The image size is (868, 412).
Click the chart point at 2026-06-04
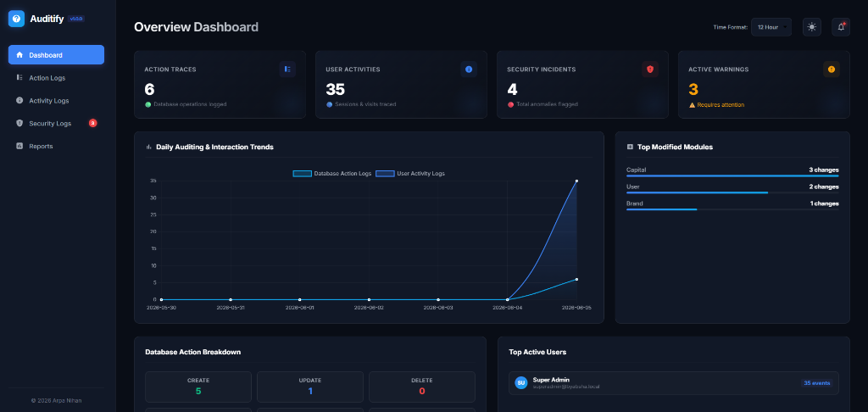click(x=508, y=299)
